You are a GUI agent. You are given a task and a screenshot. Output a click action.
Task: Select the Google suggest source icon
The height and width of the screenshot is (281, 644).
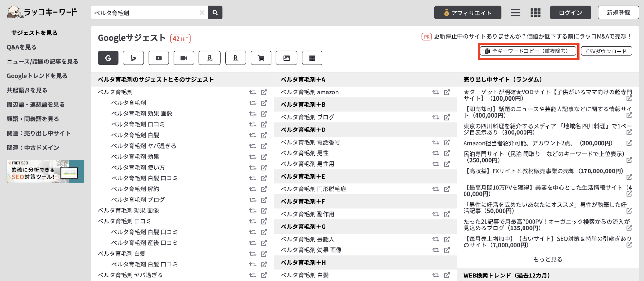(x=108, y=58)
